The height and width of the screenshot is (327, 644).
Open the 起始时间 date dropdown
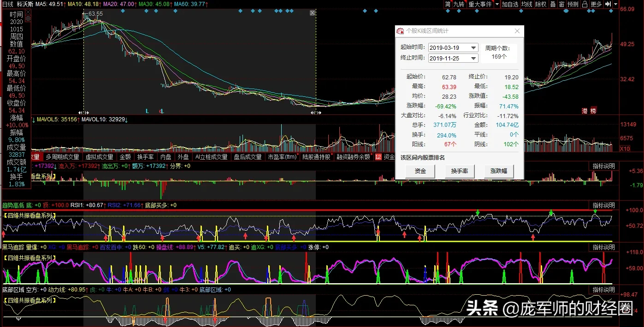click(473, 48)
